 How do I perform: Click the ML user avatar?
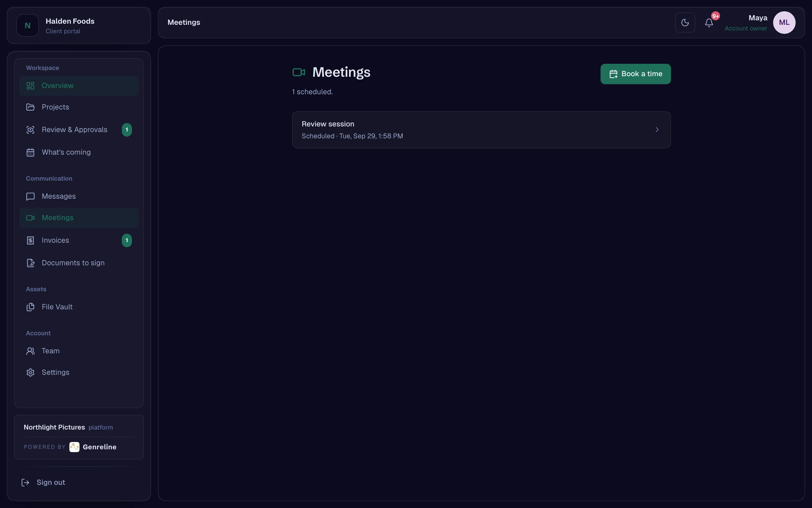[784, 23]
